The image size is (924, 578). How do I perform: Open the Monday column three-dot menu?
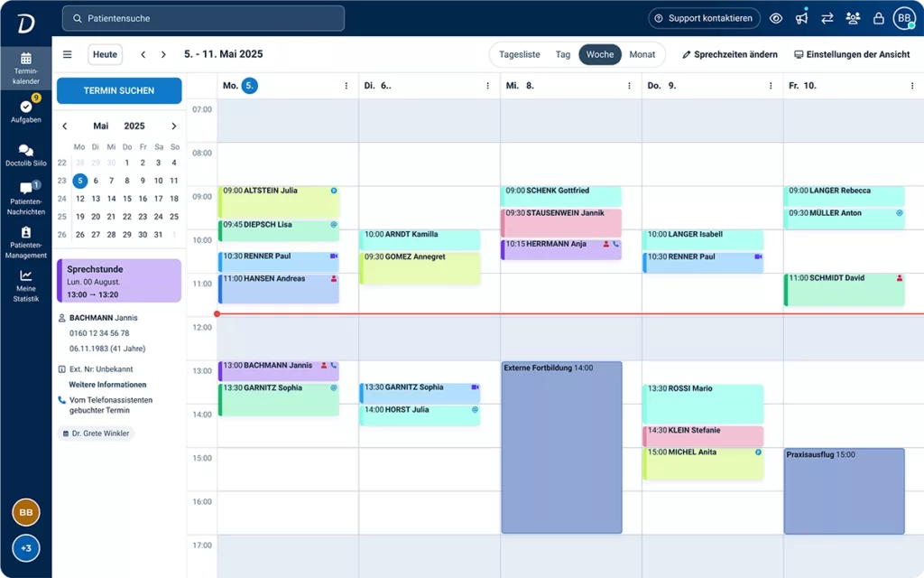coord(346,86)
